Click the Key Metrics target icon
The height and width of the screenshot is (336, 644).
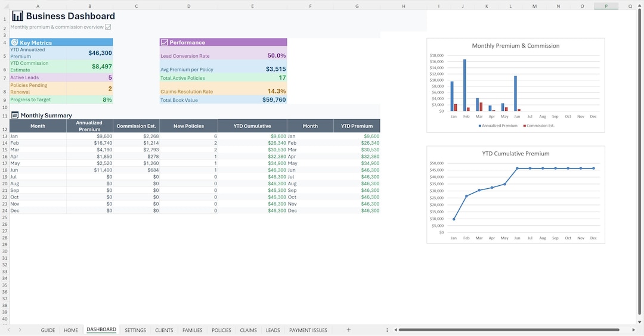pyautogui.click(x=14, y=42)
